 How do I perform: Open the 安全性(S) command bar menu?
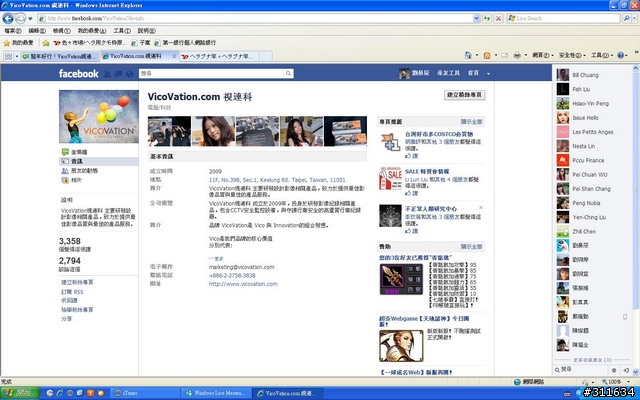(572, 55)
